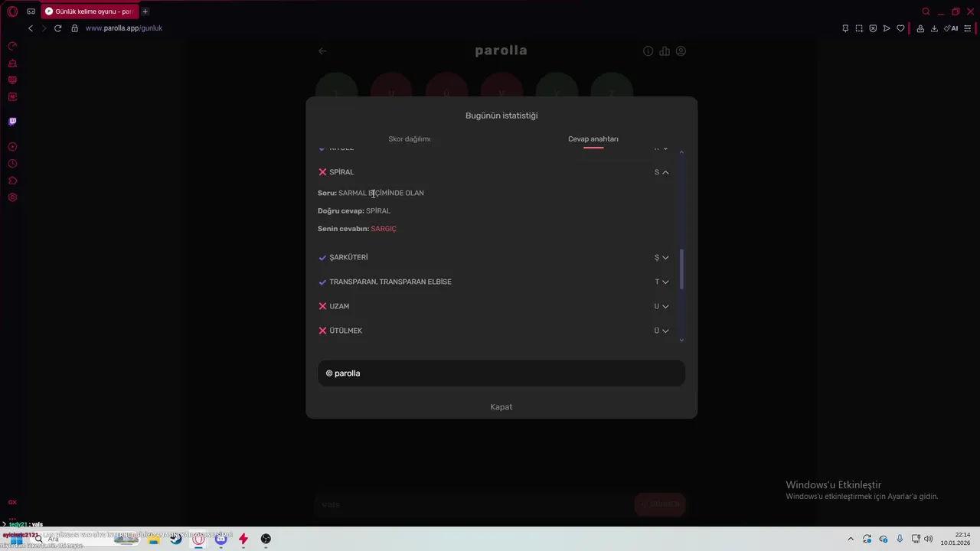The height and width of the screenshot is (551, 980).
Task: Show hidden tray icons
Action: point(850,539)
